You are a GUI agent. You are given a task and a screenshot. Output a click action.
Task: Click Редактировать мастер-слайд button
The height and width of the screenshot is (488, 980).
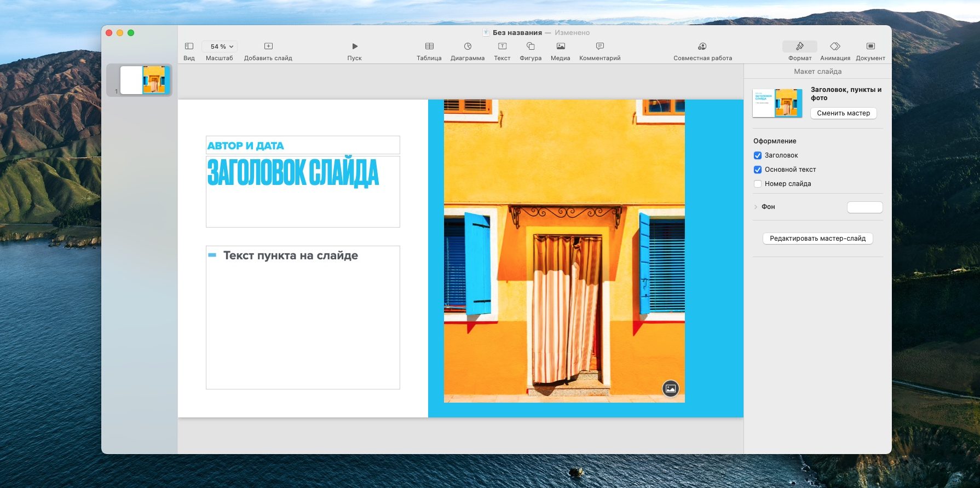817,239
